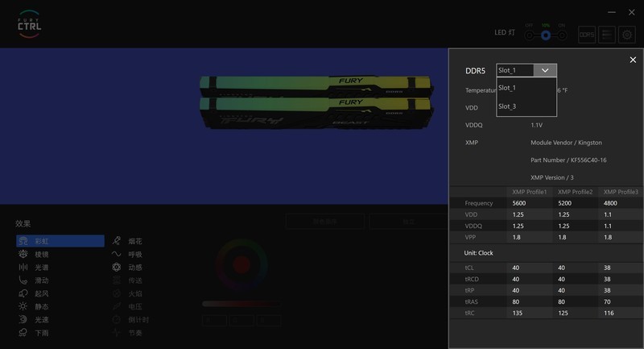The width and height of the screenshot is (644, 349).
Task: Click the B color value field
Action: pyautogui.click(x=269, y=321)
